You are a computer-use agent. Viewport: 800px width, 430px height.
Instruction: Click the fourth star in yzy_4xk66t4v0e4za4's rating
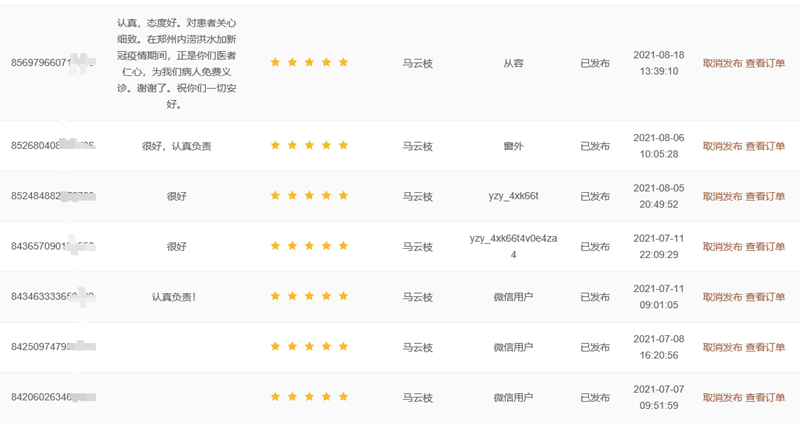coord(326,246)
